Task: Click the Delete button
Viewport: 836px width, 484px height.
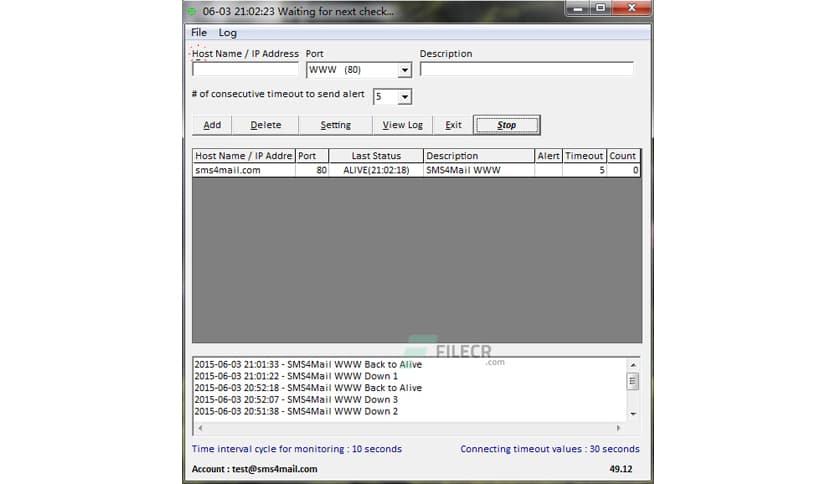Action: 266,125
